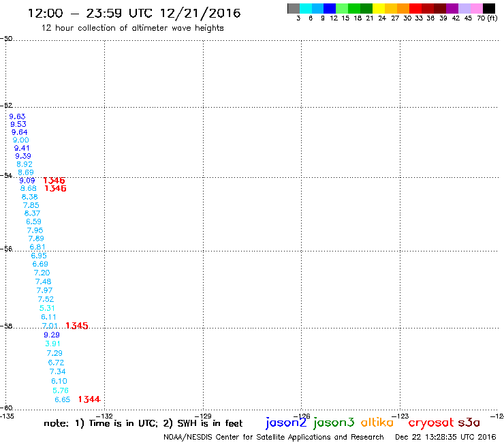Pick the lavender swatch in the color scale
Viewport: 504px width, 443px height.
pos(464,8)
